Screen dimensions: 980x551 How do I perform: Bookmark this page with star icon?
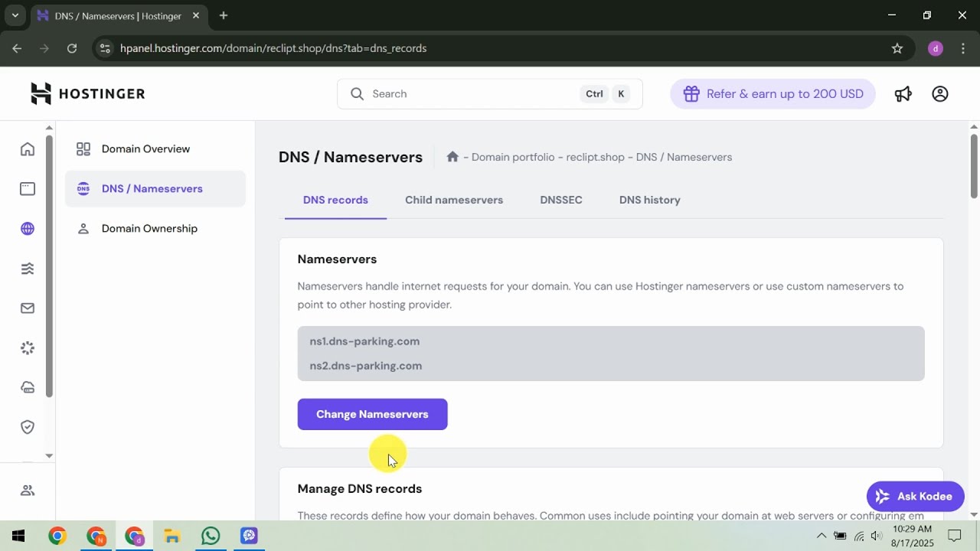(897, 48)
